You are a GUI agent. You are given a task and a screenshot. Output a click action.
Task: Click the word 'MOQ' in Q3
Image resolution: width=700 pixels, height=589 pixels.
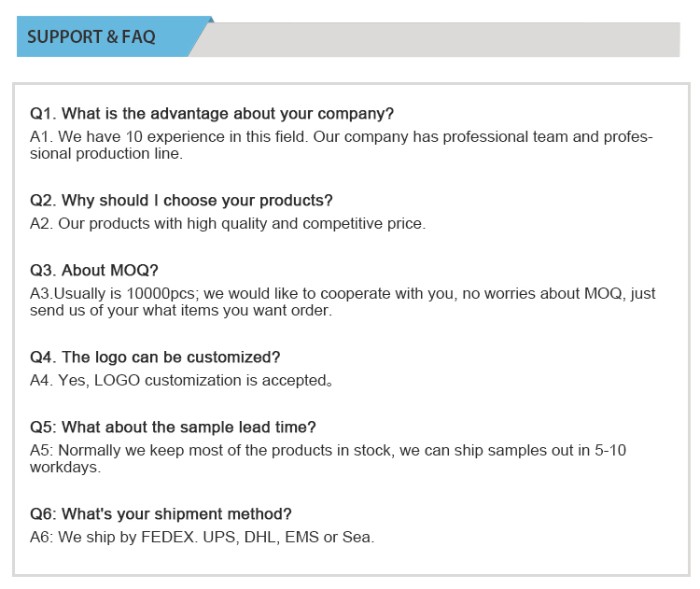tap(139, 271)
